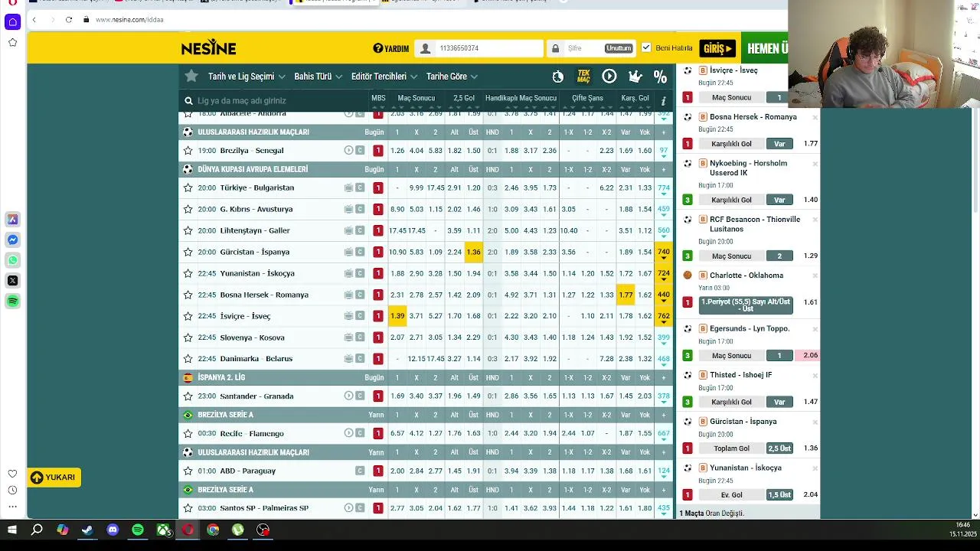Open the Windows Start menu
Image resolution: width=980 pixels, height=551 pixels.
pos(11,530)
